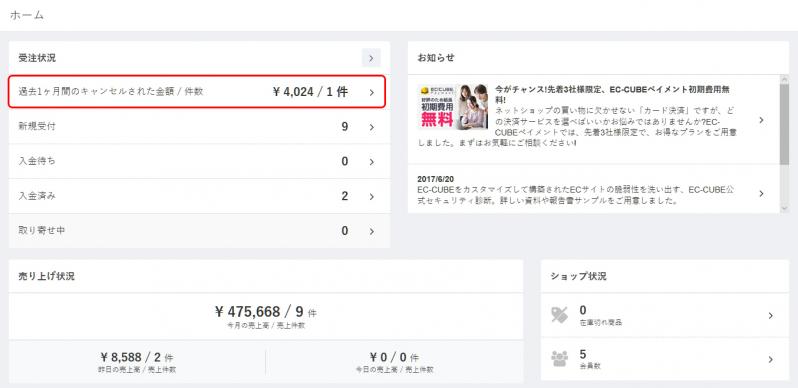Click arrow beside 2017/6/20 security news item
Screen dimensions: 798x388
pos(761,193)
